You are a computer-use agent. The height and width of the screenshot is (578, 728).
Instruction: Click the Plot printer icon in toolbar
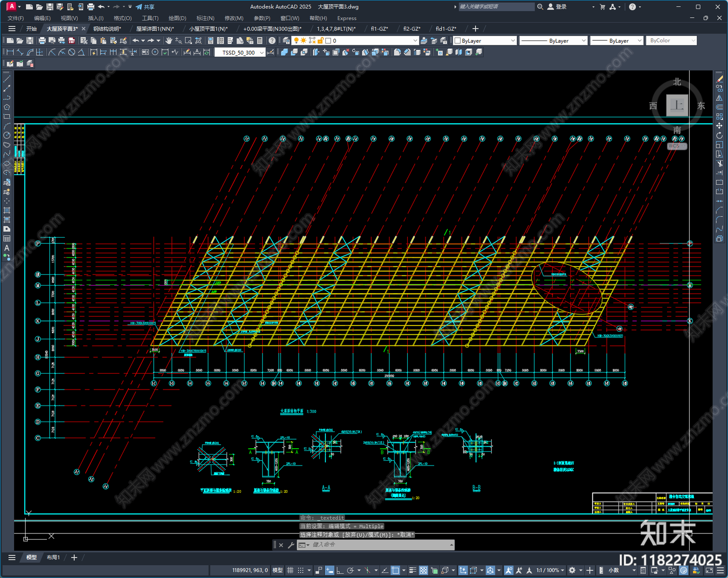tap(42, 41)
